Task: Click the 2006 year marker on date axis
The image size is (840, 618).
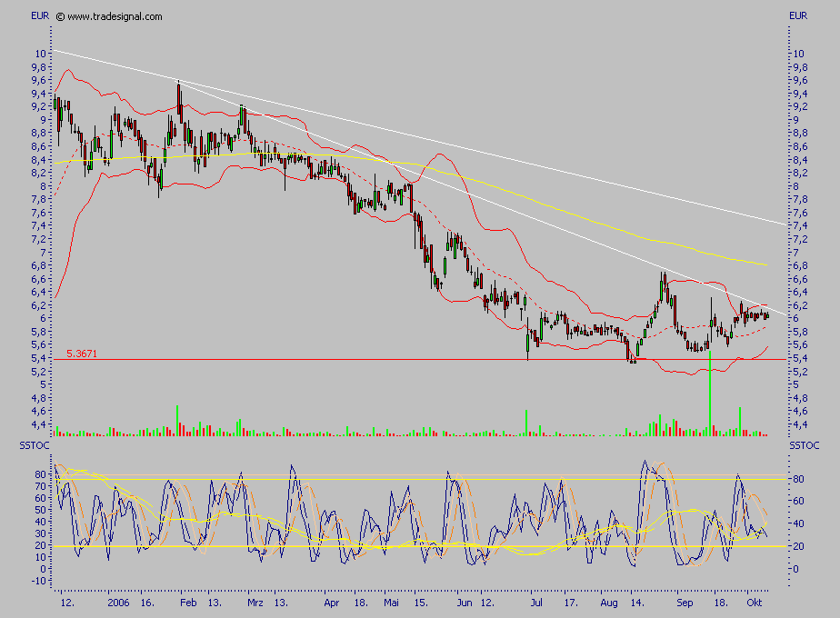Action: pos(118,602)
